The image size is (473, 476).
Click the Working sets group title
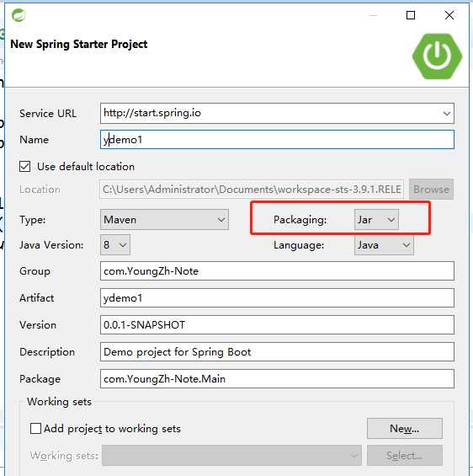tap(59, 402)
